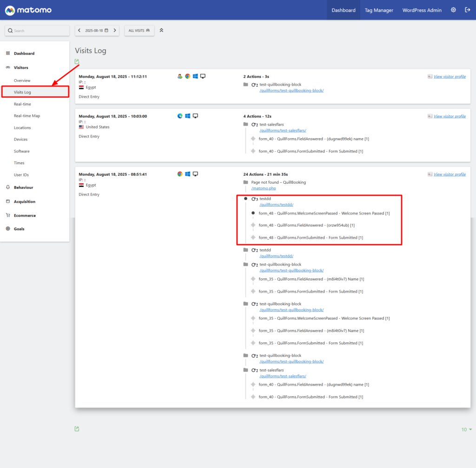Click "form_48 - QuillForms.FormSubmitted" event row
This screenshot has height=468, width=476.
(x=311, y=238)
